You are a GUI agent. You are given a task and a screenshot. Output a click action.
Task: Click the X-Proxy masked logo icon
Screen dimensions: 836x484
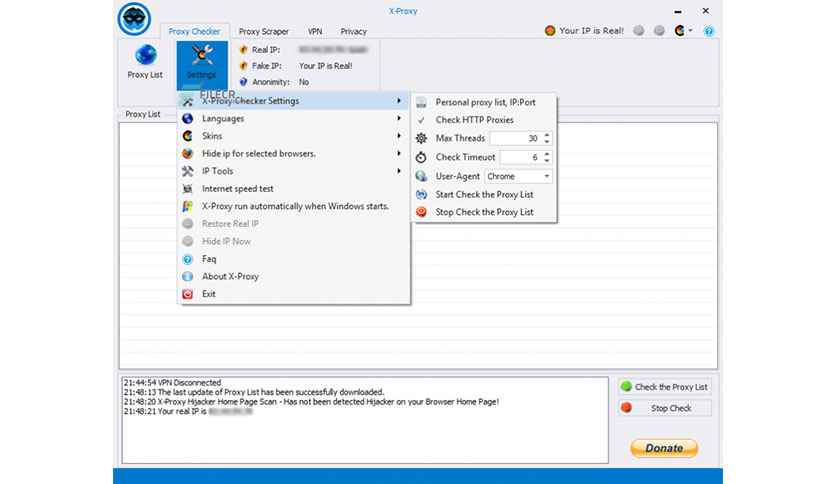click(x=134, y=19)
